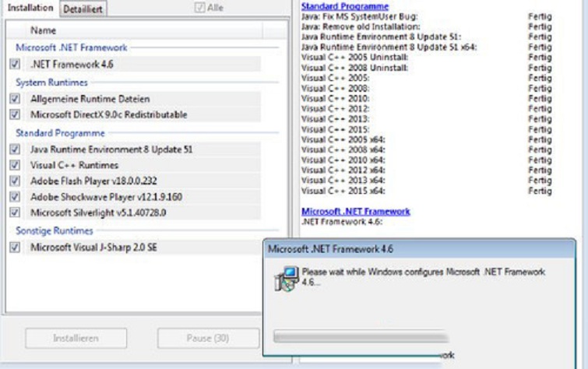Image resolution: width=588 pixels, height=369 pixels.
Task: Toggle the Alle select-all checkbox
Action: click(201, 8)
